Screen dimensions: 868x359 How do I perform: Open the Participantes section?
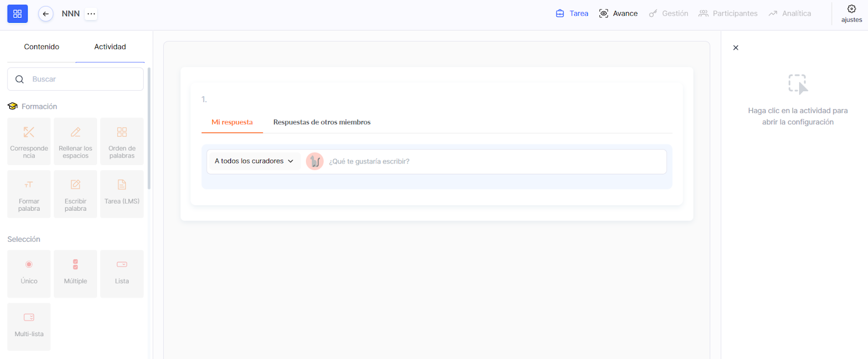(728, 14)
